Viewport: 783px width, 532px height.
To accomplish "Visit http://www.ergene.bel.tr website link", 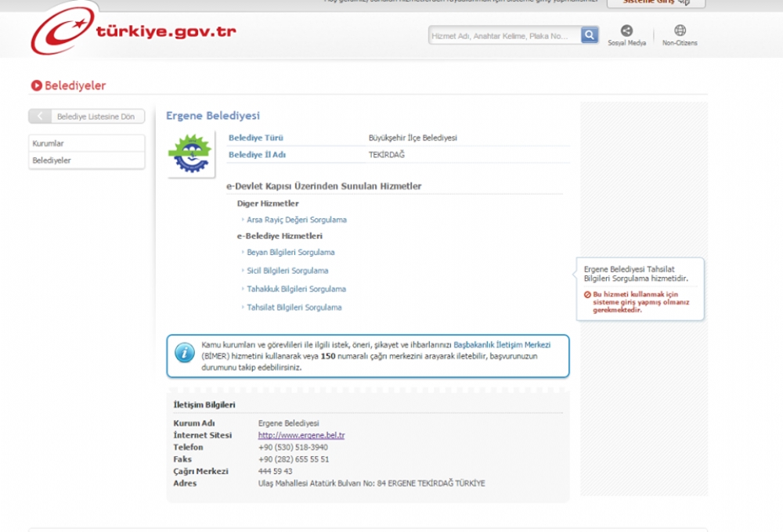I will pos(301,435).
